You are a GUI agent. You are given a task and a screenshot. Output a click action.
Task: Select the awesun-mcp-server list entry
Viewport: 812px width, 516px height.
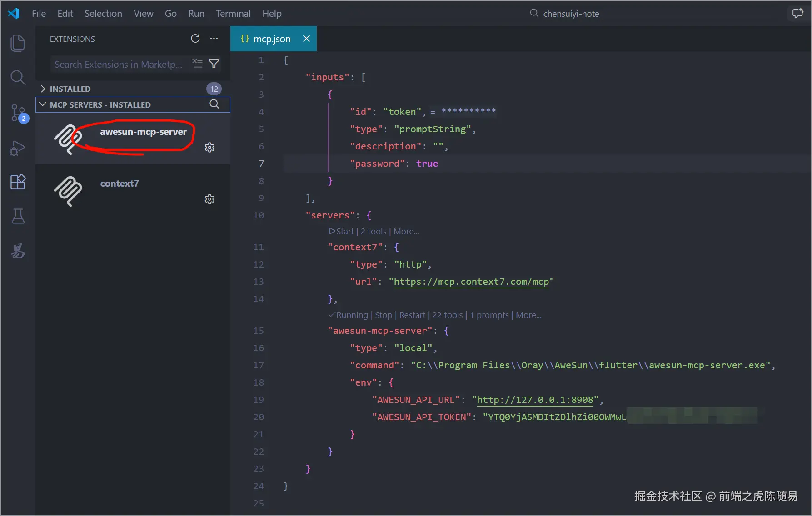coord(133,139)
